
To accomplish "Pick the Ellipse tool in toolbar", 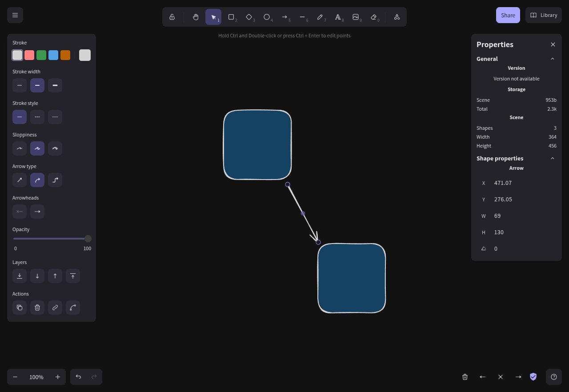I will pyautogui.click(x=267, y=17).
